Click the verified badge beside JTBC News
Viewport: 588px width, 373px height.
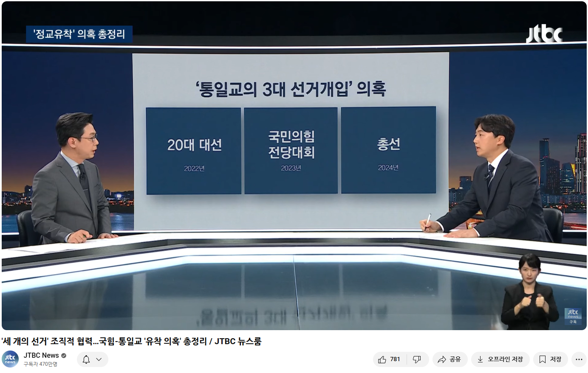[64, 356]
